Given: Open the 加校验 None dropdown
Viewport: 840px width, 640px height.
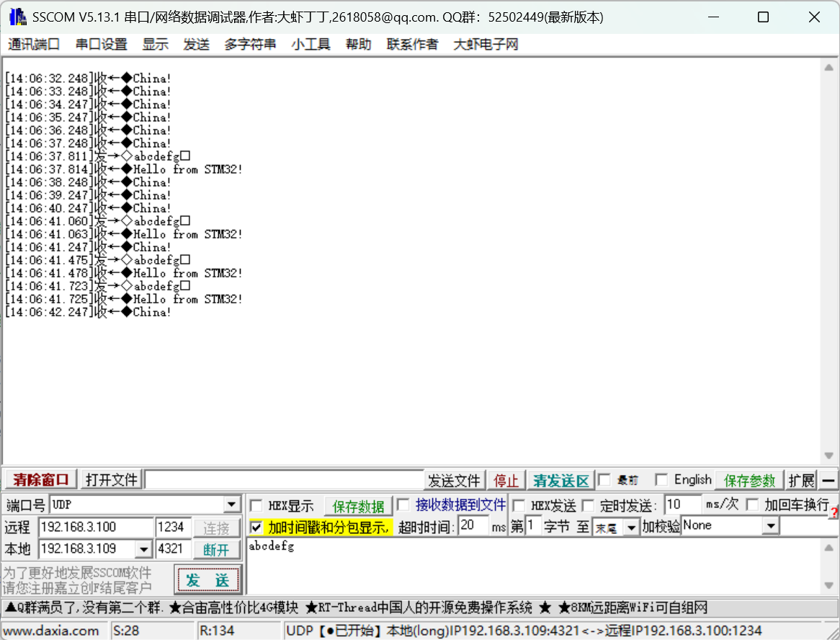Looking at the screenshot, I should click(x=770, y=526).
